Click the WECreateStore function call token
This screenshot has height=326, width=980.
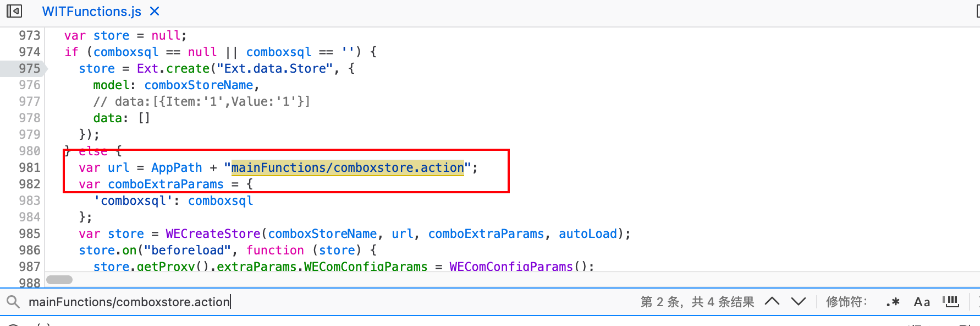tap(213, 233)
